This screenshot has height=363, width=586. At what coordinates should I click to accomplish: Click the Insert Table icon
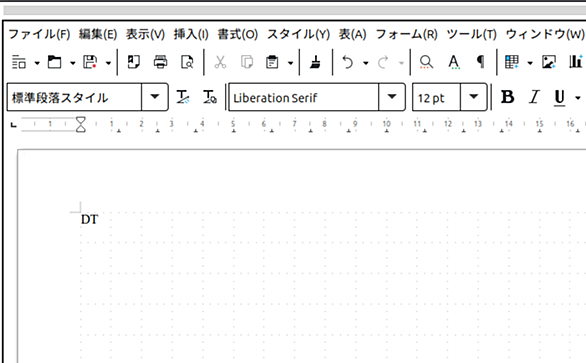tap(512, 62)
